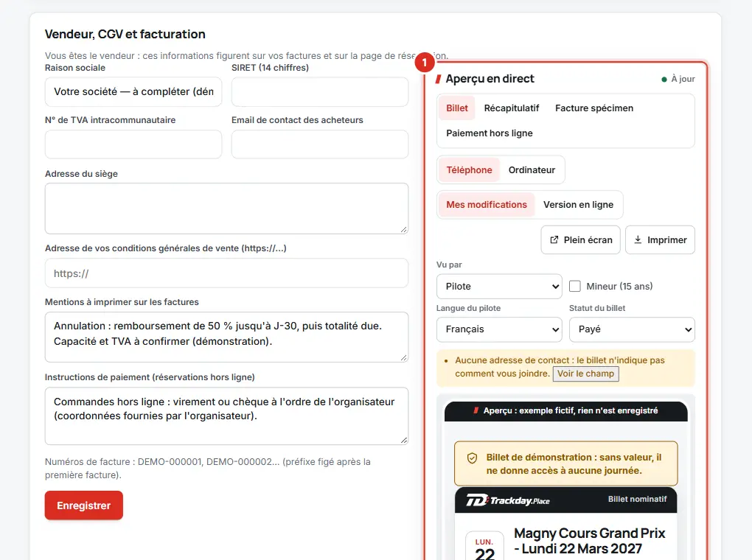This screenshot has height=560, width=752.
Task: Click resize handle of Mentions textarea
Action: pos(404,357)
